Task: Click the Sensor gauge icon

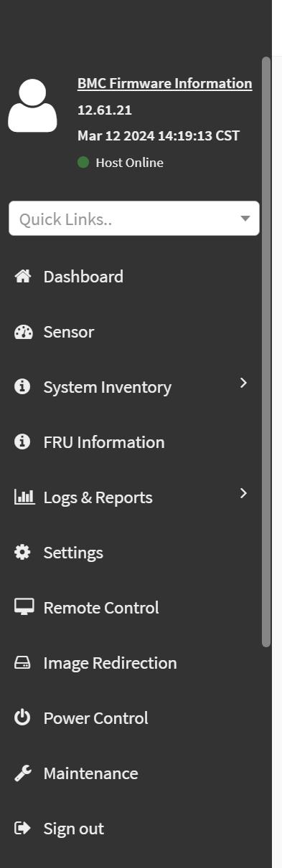Action: click(23, 332)
